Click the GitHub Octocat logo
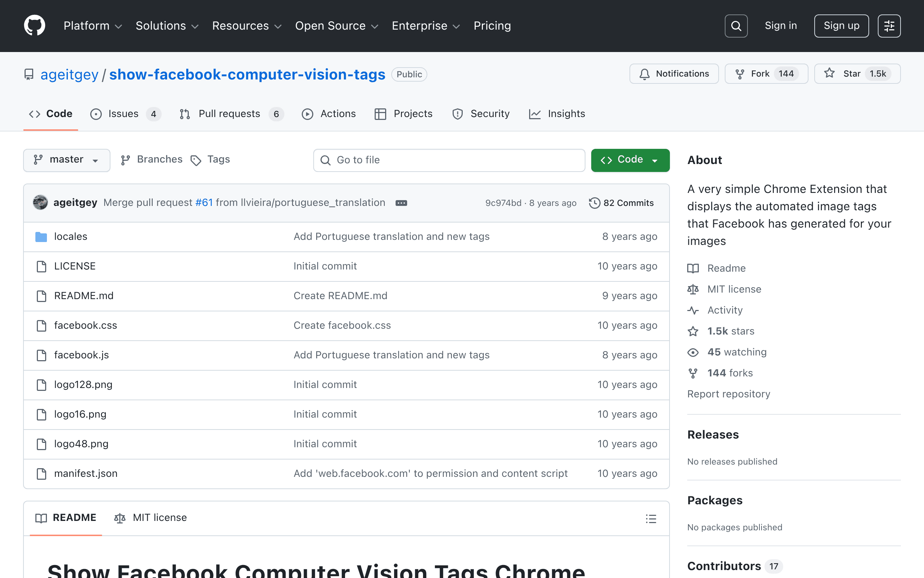 tap(34, 26)
